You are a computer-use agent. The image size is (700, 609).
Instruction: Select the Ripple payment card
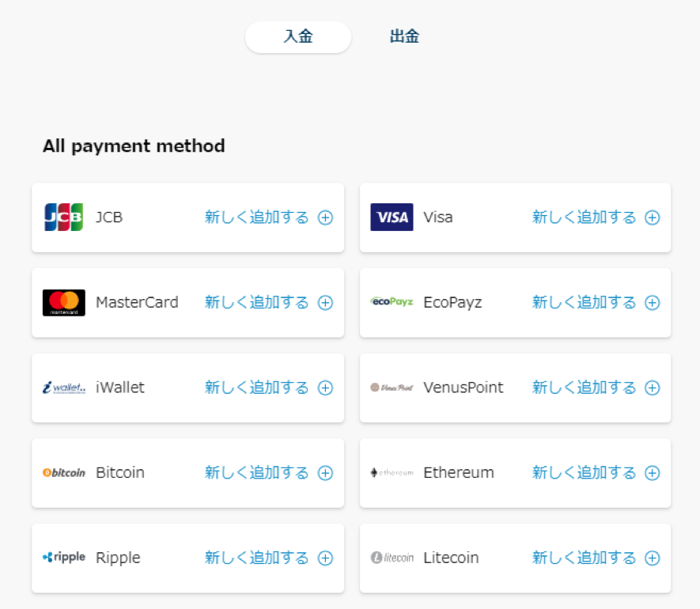coord(188,558)
